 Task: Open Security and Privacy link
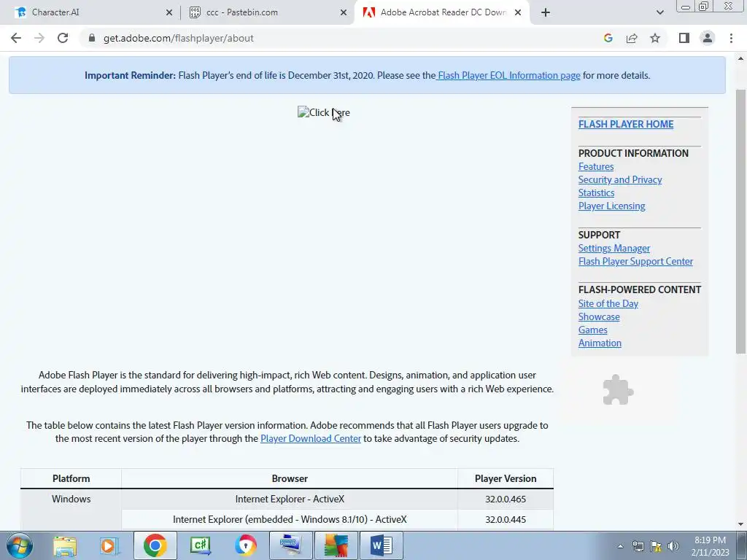point(620,179)
